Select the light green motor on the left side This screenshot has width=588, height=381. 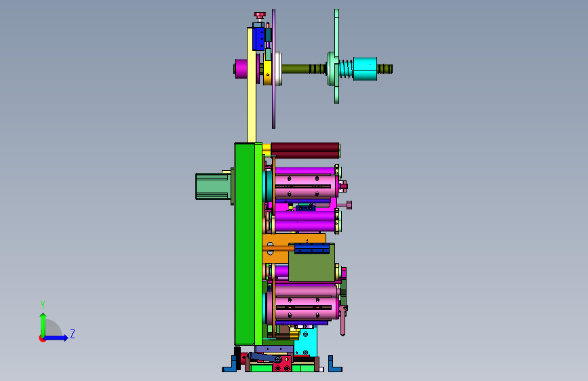213,186
